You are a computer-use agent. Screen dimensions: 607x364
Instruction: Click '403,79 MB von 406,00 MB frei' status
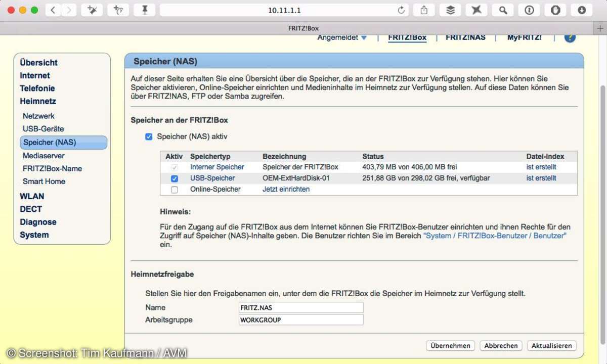pos(410,167)
